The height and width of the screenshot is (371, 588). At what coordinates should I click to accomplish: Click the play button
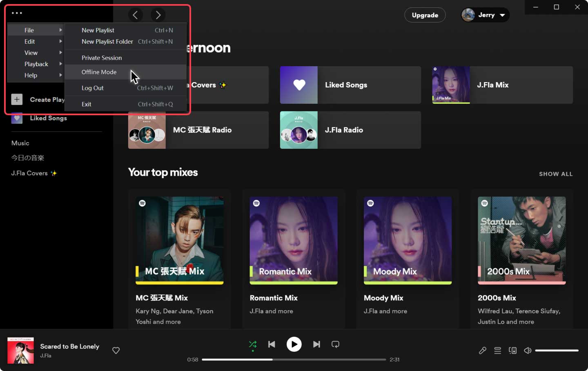pos(294,344)
